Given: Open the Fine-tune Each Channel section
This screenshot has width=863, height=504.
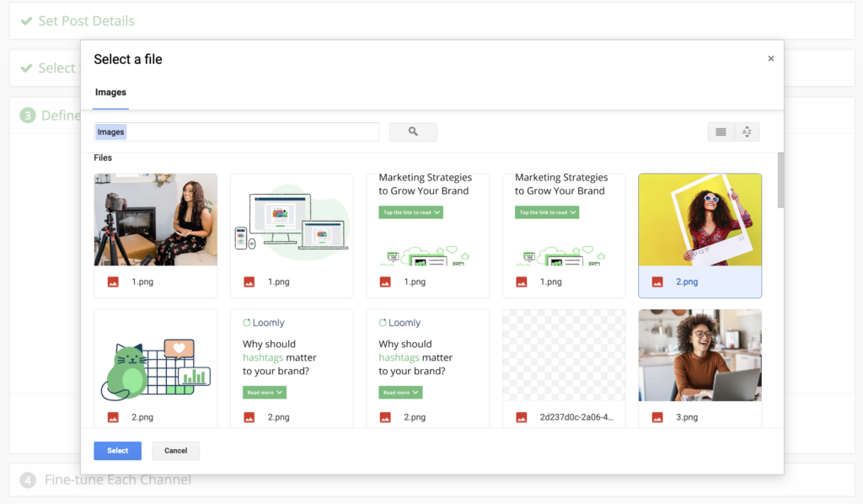Looking at the screenshot, I should pos(118,480).
